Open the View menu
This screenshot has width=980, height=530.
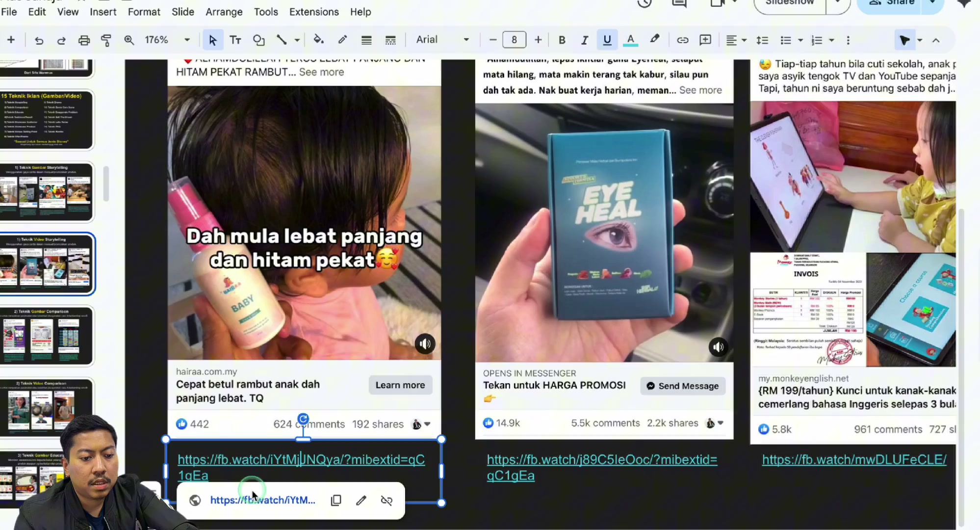click(68, 12)
